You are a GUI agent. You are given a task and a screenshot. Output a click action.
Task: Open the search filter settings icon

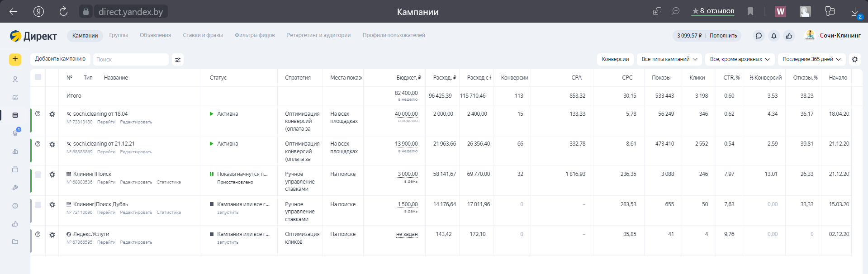coord(178,60)
